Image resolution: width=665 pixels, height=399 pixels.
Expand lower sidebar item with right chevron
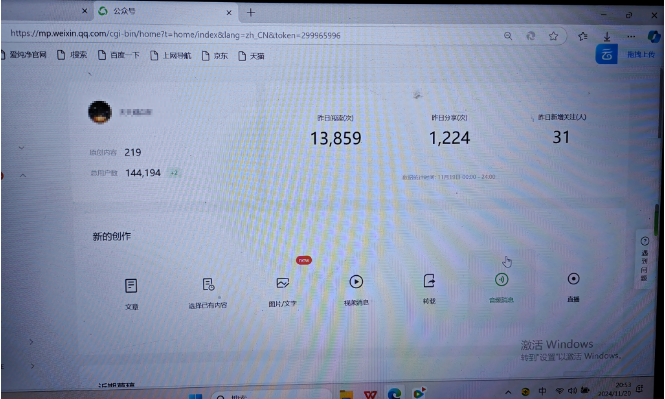pos(31,341)
